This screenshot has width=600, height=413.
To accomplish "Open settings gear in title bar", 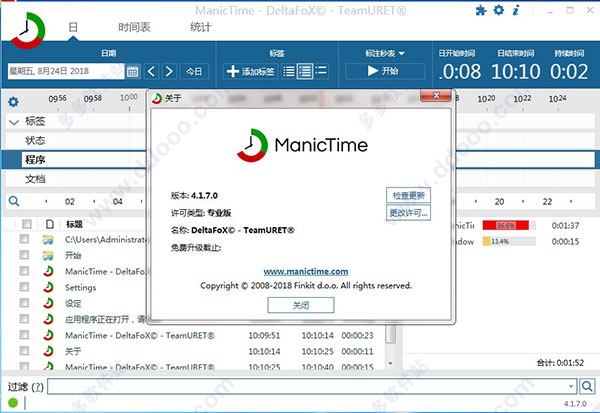I will 499,10.
